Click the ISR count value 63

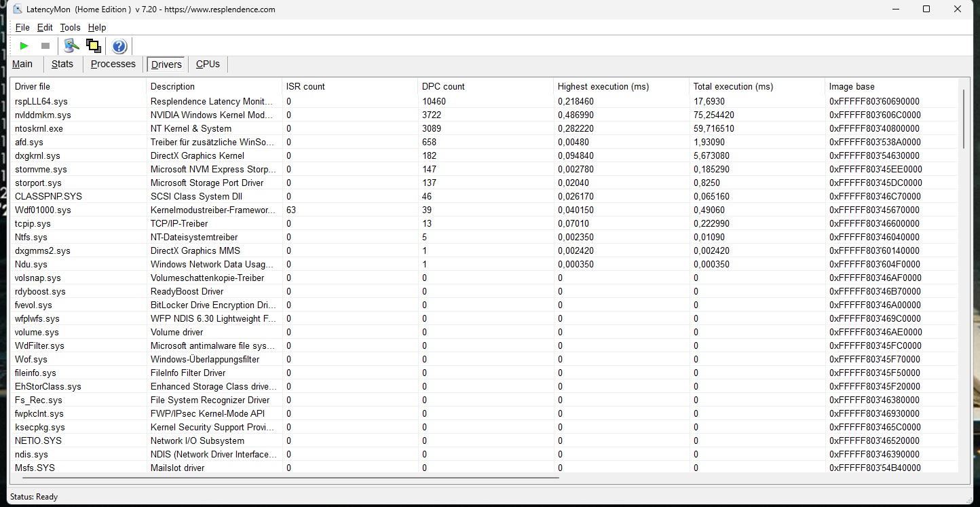(x=291, y=210)
